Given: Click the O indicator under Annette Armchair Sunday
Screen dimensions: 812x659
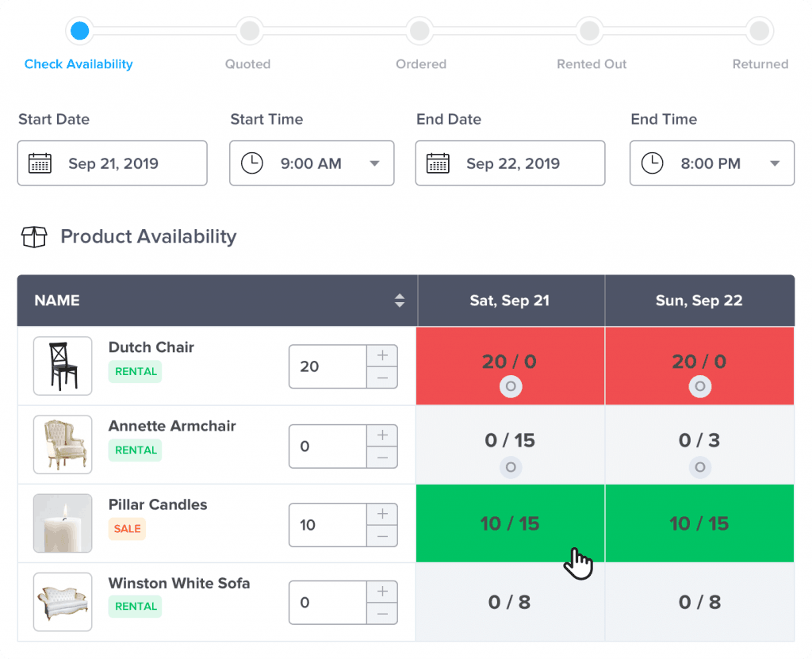Looking at the screenshot, I should pyautogui.click(x=699, y=468).
